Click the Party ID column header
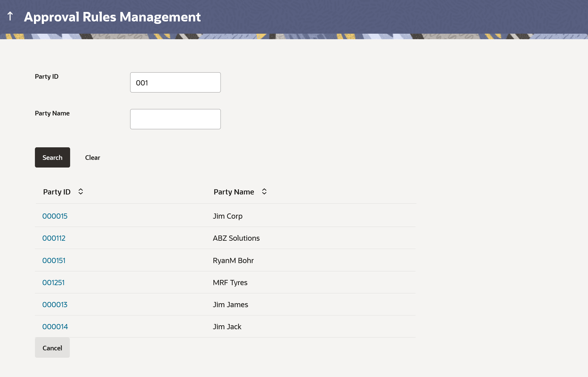 (x=57, y=192)
